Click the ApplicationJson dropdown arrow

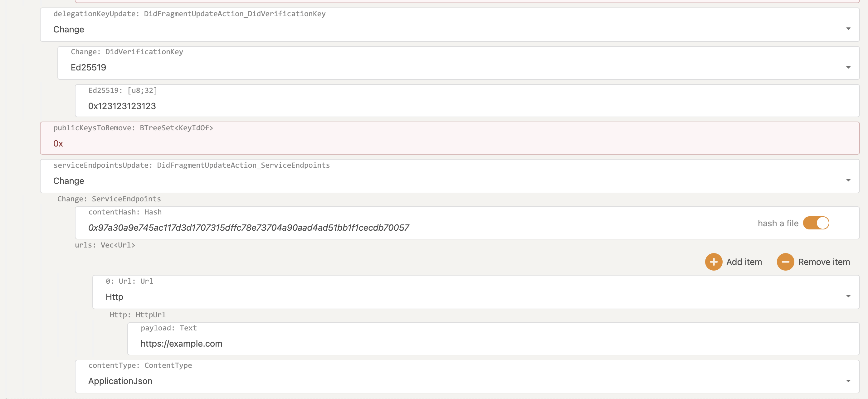(848, 381)
